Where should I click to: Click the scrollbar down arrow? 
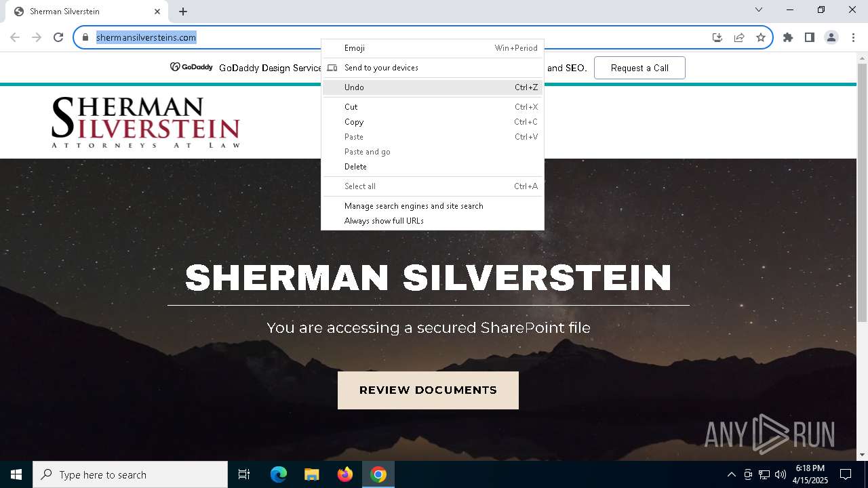[x=862, y=455]
